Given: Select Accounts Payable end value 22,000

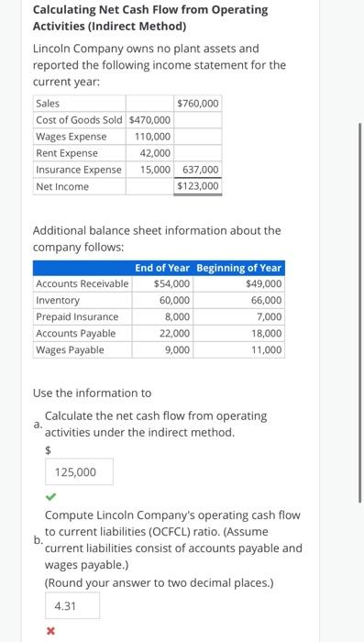Looking at the screenshot, I should click(x=174, y=333).
